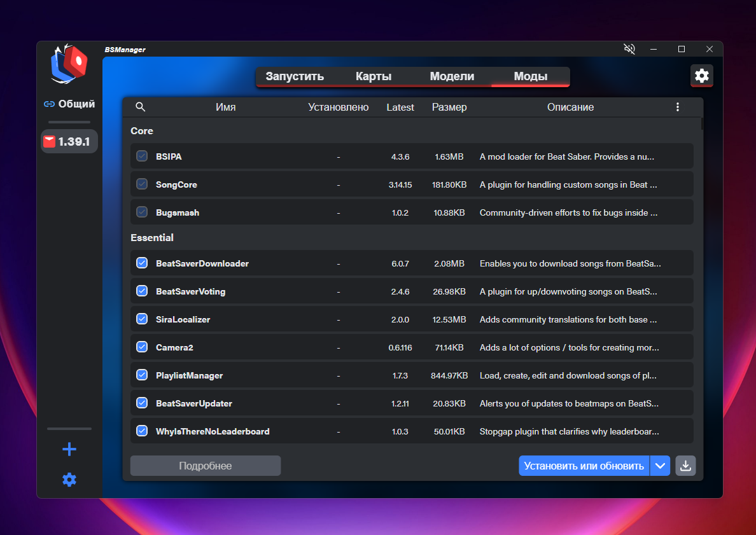756x535 pixels.
Task: Toggle the muted speaker icon in title bar
Action: coord(629,49)
